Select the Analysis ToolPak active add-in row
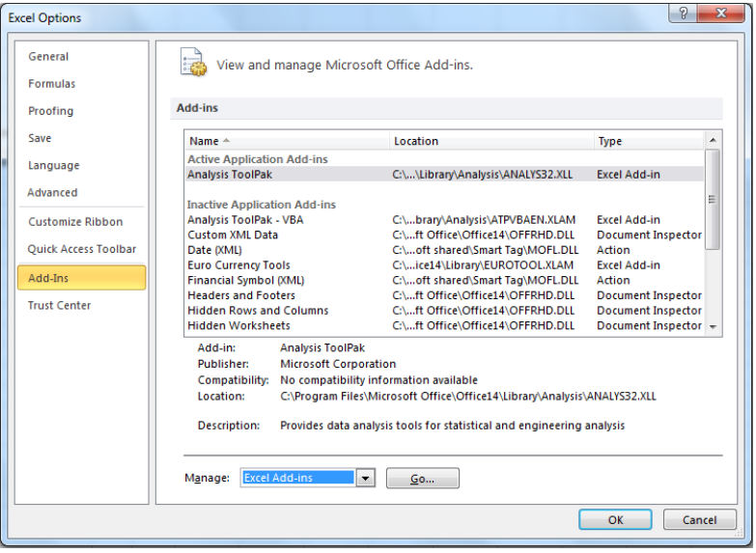The image size is (756, 553). (444, 175)
